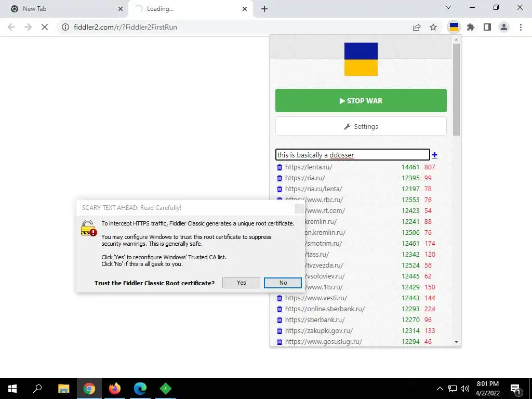532x399 pixels.
Task: Stop loading the page
Action: 45,27
